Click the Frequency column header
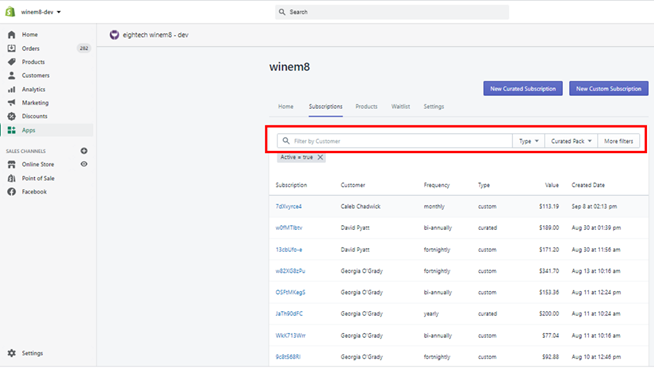The height and width of the screenshot is (368, 654). pyautogui.click(x=437, y=185)
